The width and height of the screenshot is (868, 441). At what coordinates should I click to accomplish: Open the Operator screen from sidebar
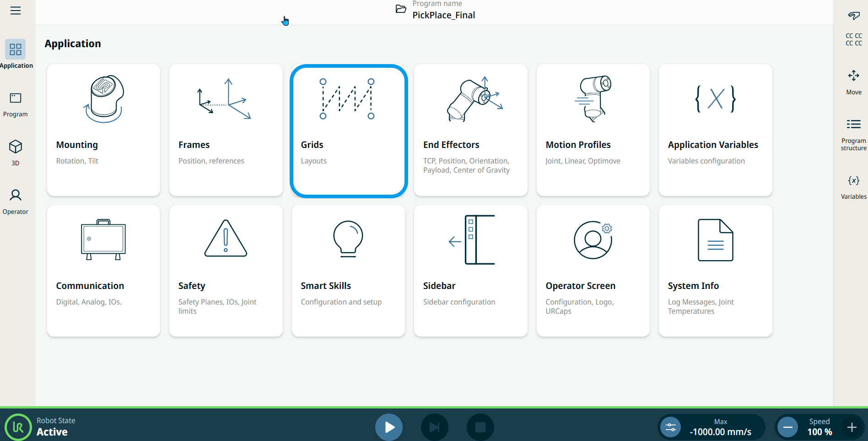pyautogui.click(x=16, y=201)
